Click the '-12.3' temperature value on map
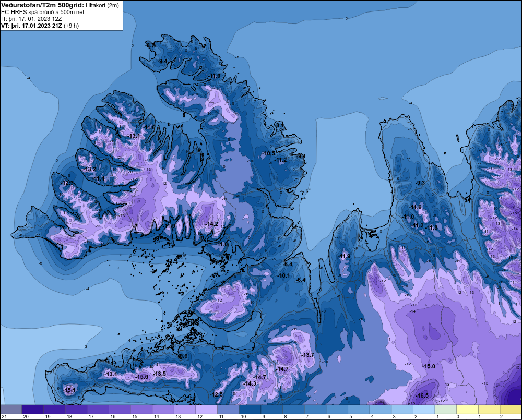This screenshot has width=522, height=420. click(x=67, y=183)
